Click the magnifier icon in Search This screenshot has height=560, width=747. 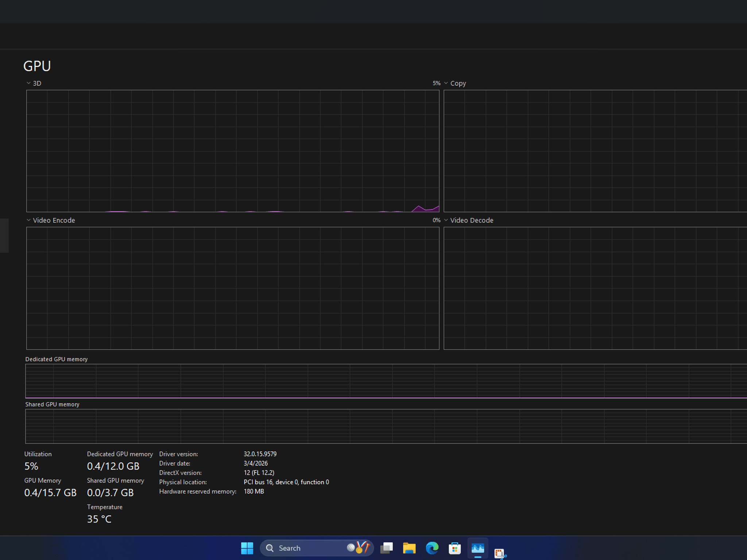270,548
